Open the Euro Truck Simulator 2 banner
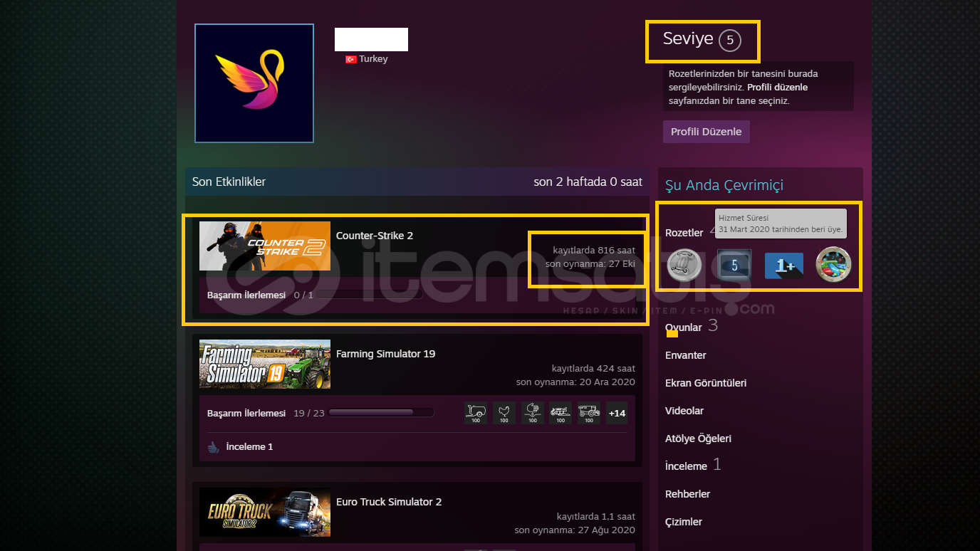 (x=265, y=513)
